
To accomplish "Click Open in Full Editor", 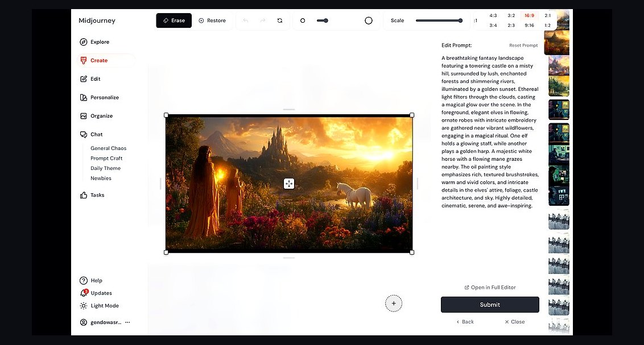I will pyautogui.click(x=490, y=288).
